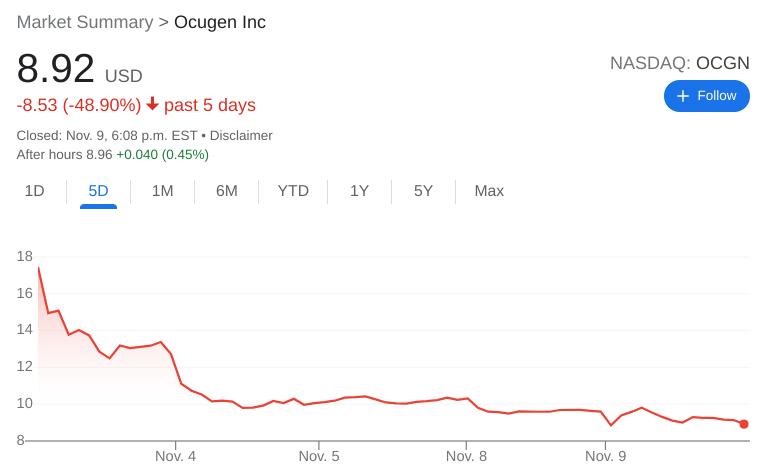This screenshot has height=466, width=777.
Task: Show the YTD price chart
Action: 293,191
